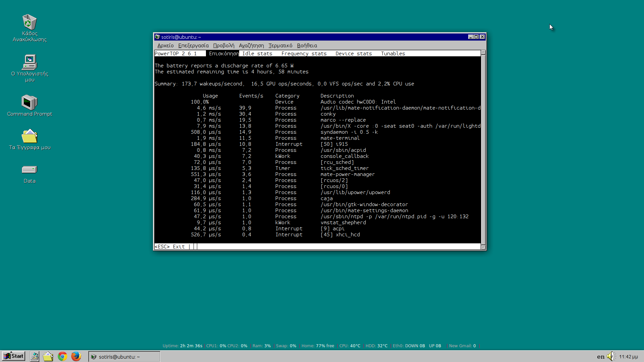This screenshot has height=362, width=644.
Task: Click the volume speaker tray icon
Action: 611,356
